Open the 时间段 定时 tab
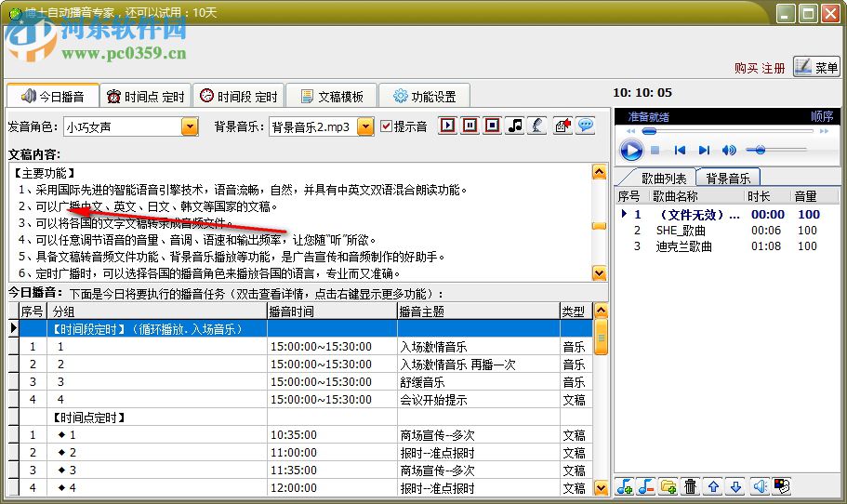This screenshot has width=847, height=504. pyautogui.click(x=238, y=97)
